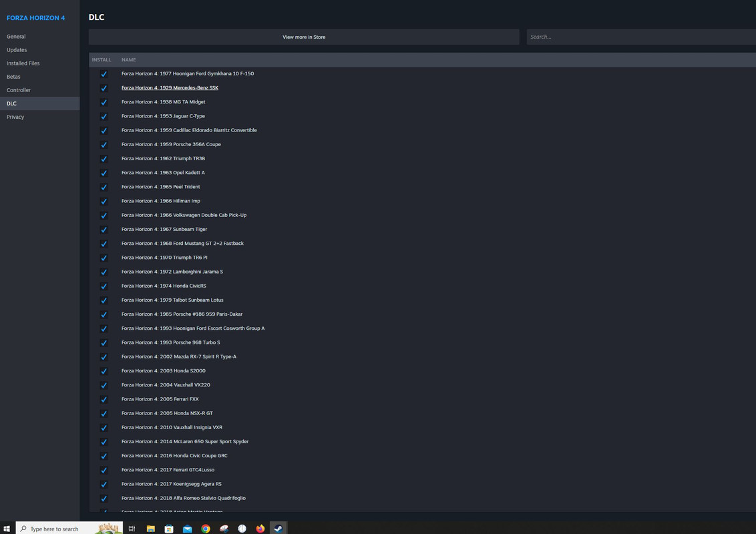Open Firefox from the taskbar

[x=260, y=529]
